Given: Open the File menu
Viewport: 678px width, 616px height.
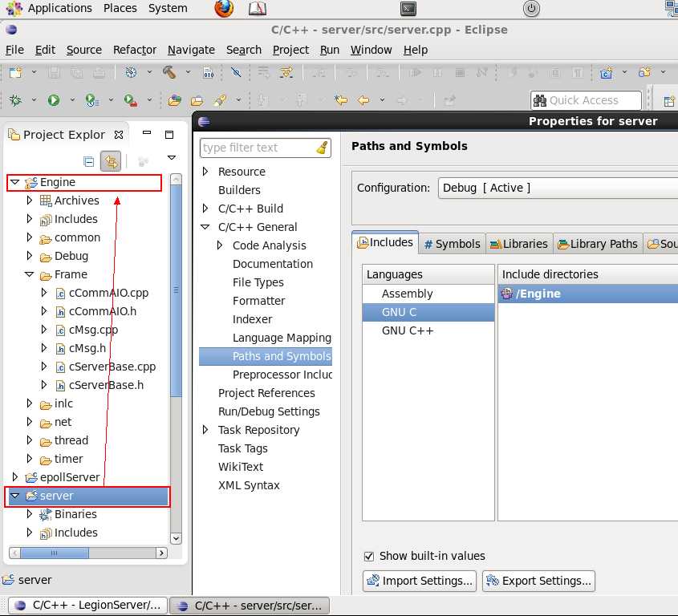Looking at the screenshot, I should click(14, 51).
